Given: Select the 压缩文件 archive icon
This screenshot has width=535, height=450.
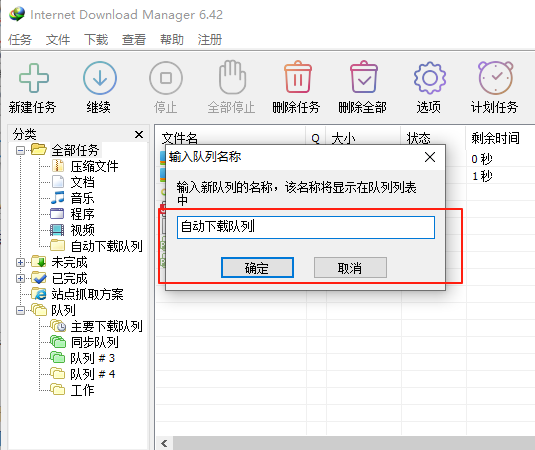Looking at the screenshot, I should pyautogui.click(x=58, y=166).
